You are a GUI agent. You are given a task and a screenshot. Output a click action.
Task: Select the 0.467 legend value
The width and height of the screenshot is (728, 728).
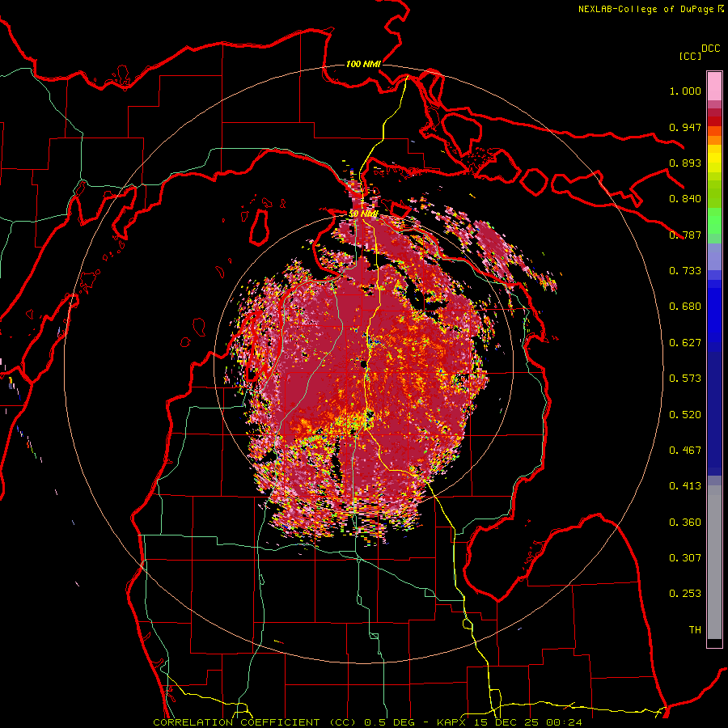tap(685, 451)
